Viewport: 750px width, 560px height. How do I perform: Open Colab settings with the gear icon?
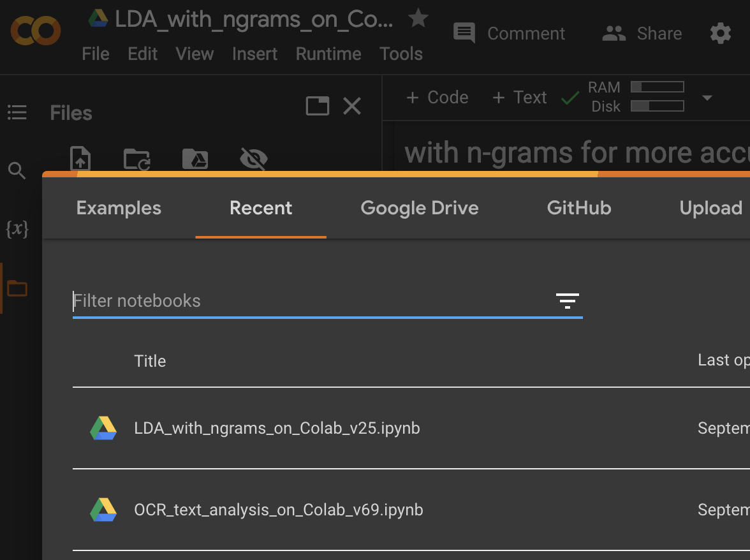[720, 34]
